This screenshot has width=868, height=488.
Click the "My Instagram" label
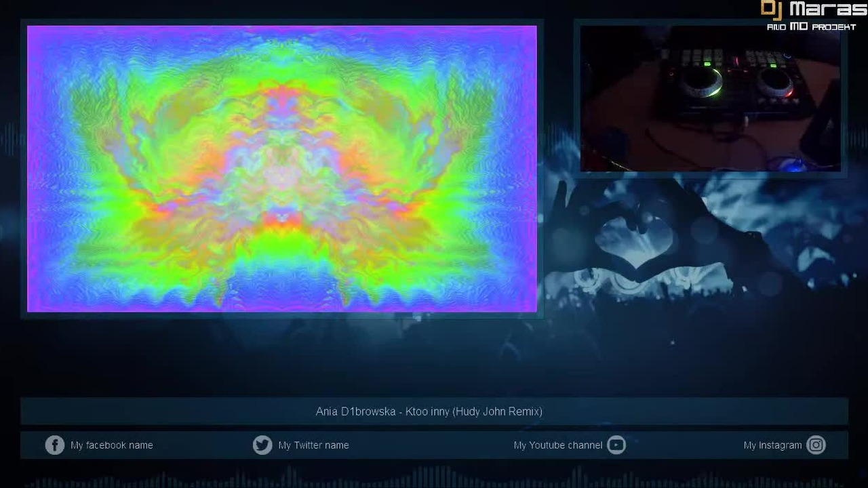[x=772, y=445]
